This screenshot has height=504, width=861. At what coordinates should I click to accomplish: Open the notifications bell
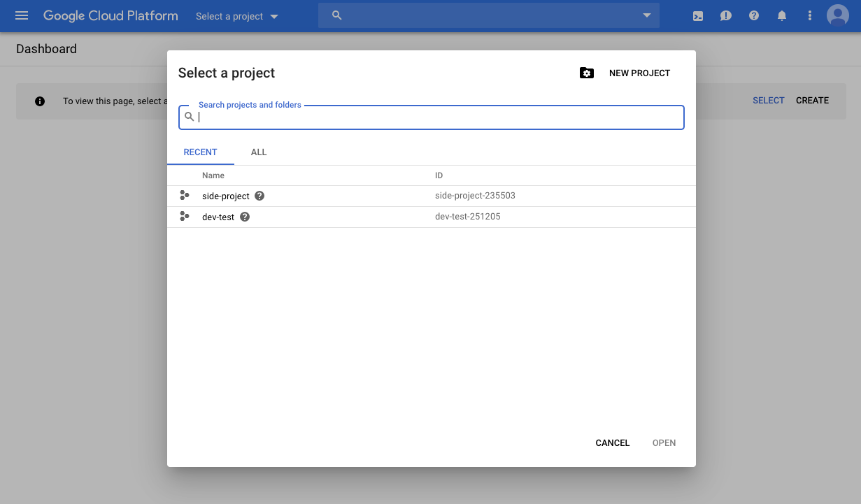(x=782, y=15)
